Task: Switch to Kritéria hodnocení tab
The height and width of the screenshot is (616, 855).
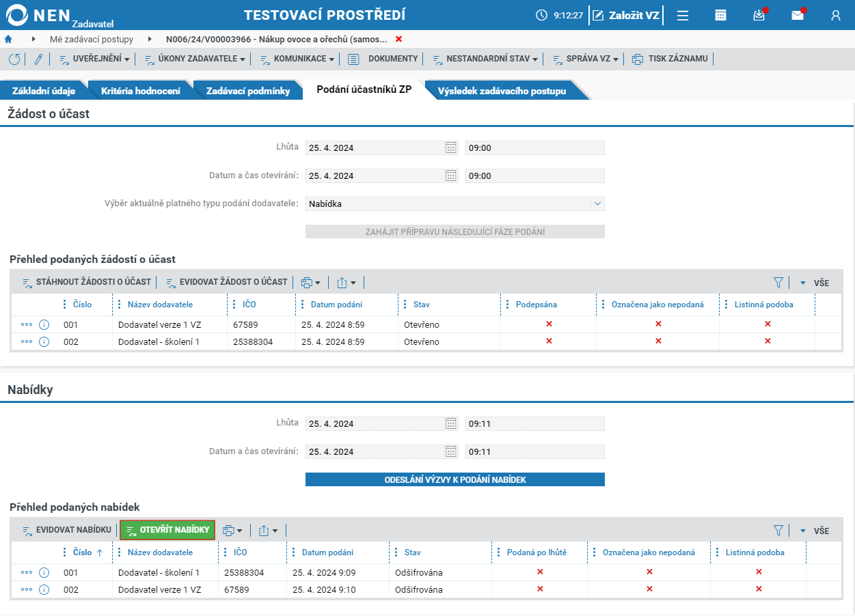Action: point(141,91)
